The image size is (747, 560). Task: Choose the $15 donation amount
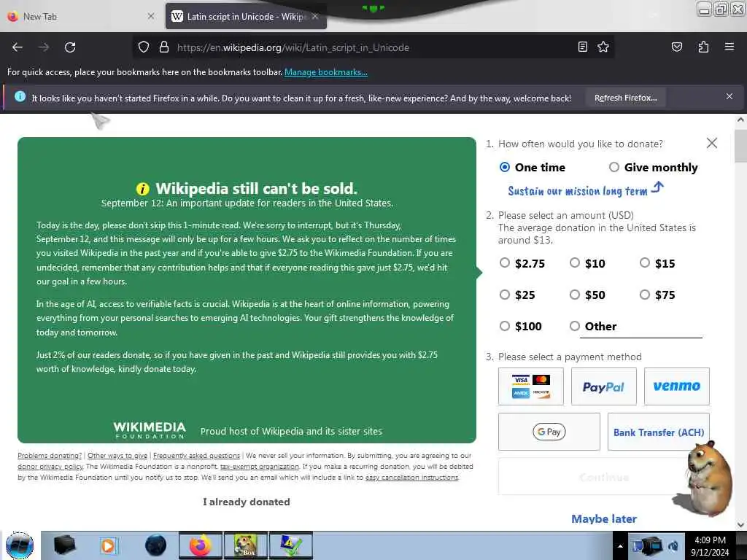[x=645, y=262]
